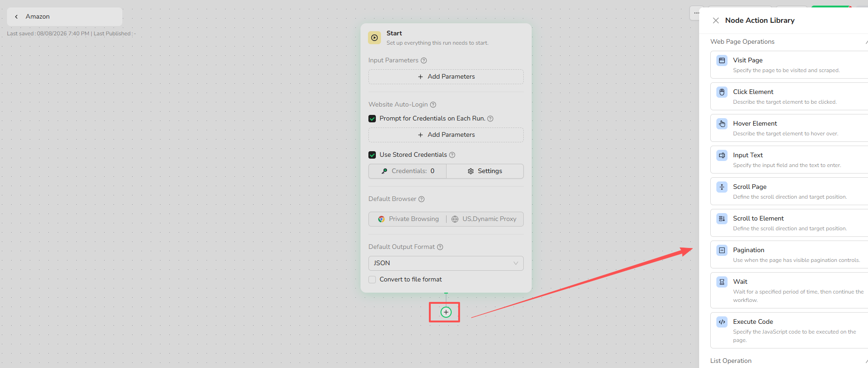868x368 pixels.
Task: Collapse the Web Page Operations section
Action: pos(866,42)
